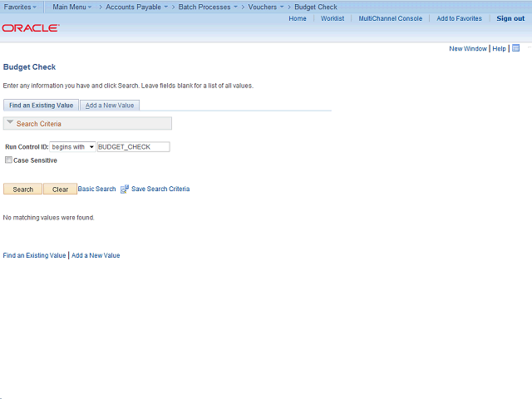Image resolution: width=532 pixels, height=399 pixels.
Task: Click Add to Favorites link
Action: point(459,18)
